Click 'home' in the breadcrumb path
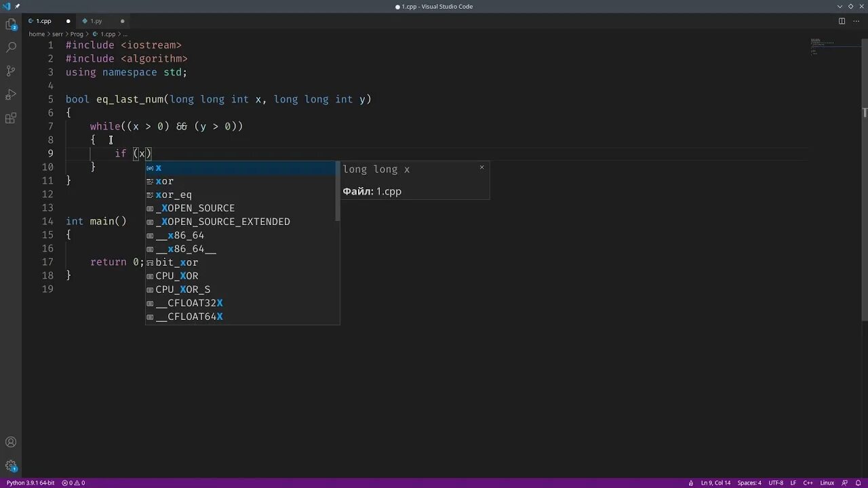Viewport: 868px width, 488px height. coord(37,34)
